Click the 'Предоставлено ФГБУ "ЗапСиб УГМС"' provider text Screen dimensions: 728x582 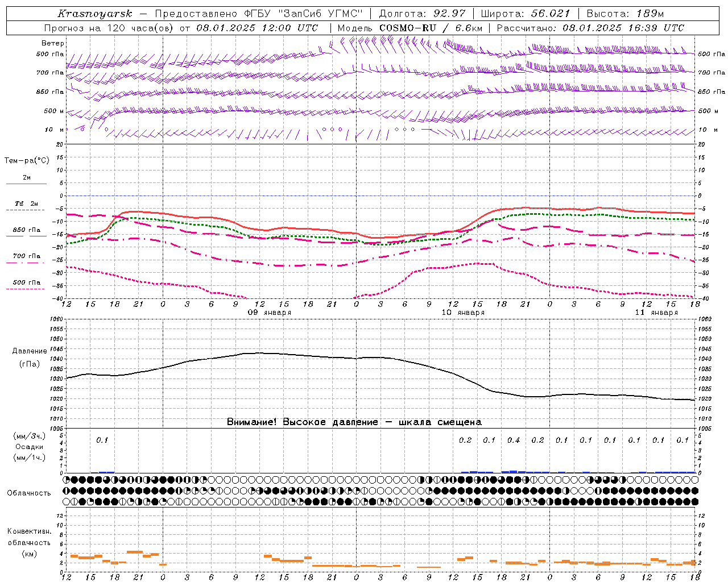coord(259,14)
